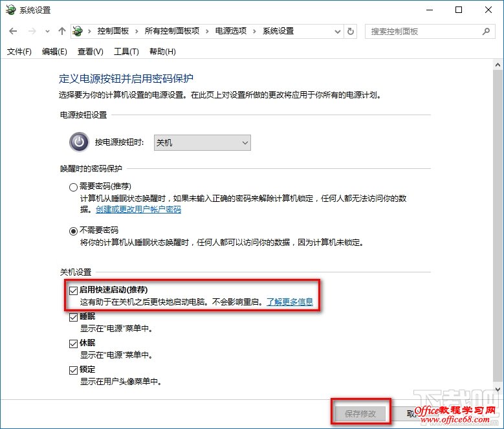Viewport: 504px width, 429px height.
Task: Click 系统设置 breadcrumb segment
Action: pyautogui.click(x=278, y=31)
